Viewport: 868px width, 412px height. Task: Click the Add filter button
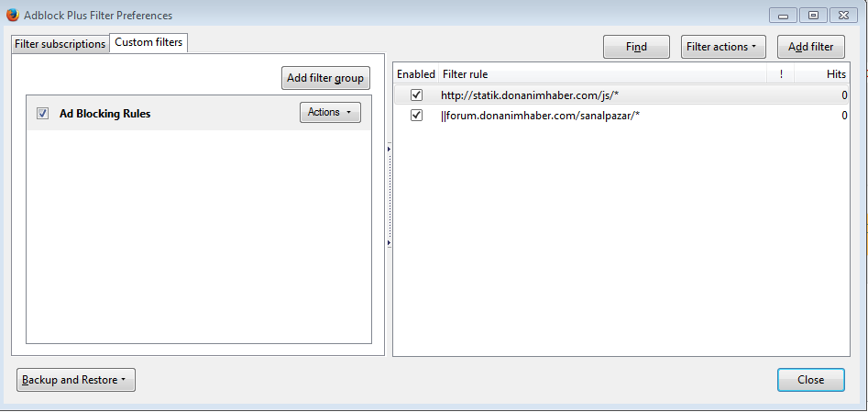[x=810, y=47]
